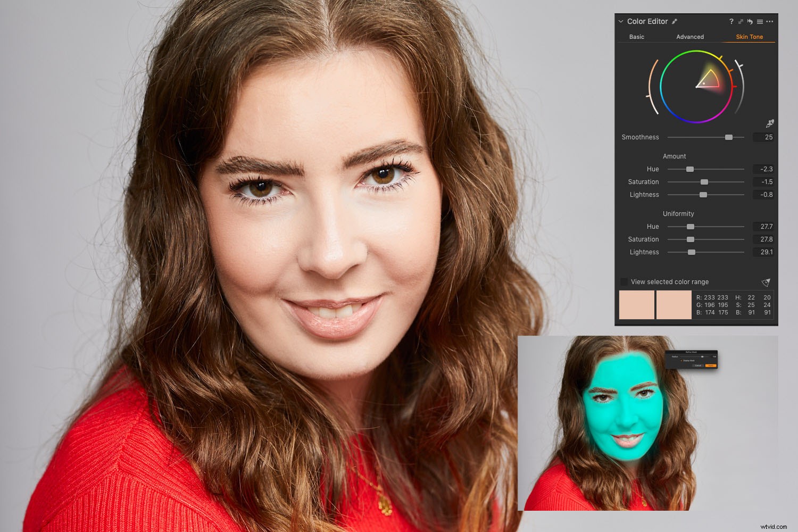Screen dimensions: 798x532
Task: Enable the View selected color range checkbox
Action: 624,282
